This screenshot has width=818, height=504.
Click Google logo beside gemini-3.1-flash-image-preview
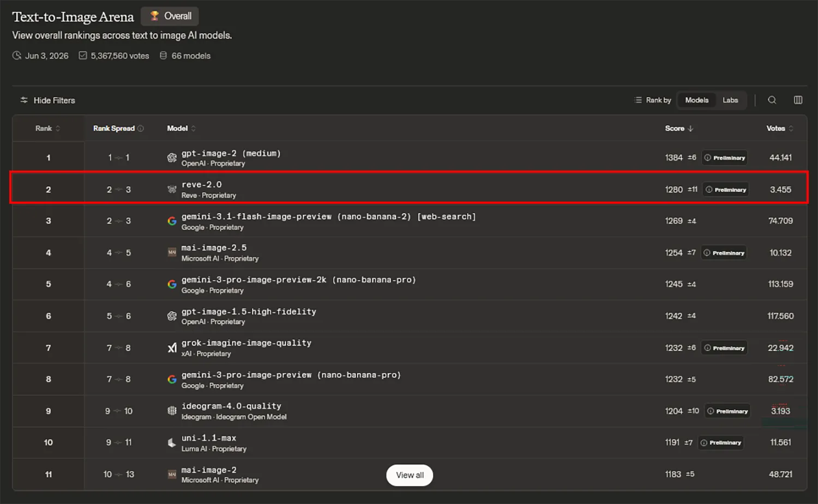pyautogui.click(x=172, y=221)
